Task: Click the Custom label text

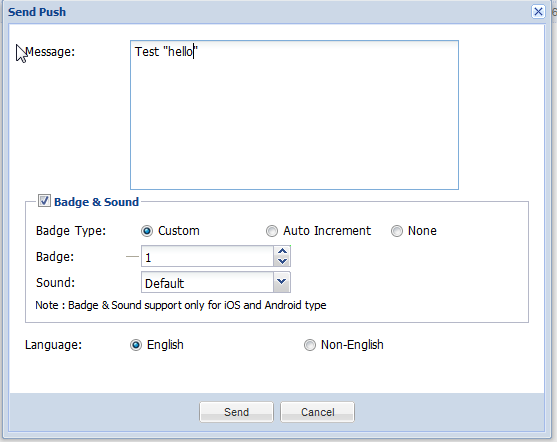Action: pos(179,231)
